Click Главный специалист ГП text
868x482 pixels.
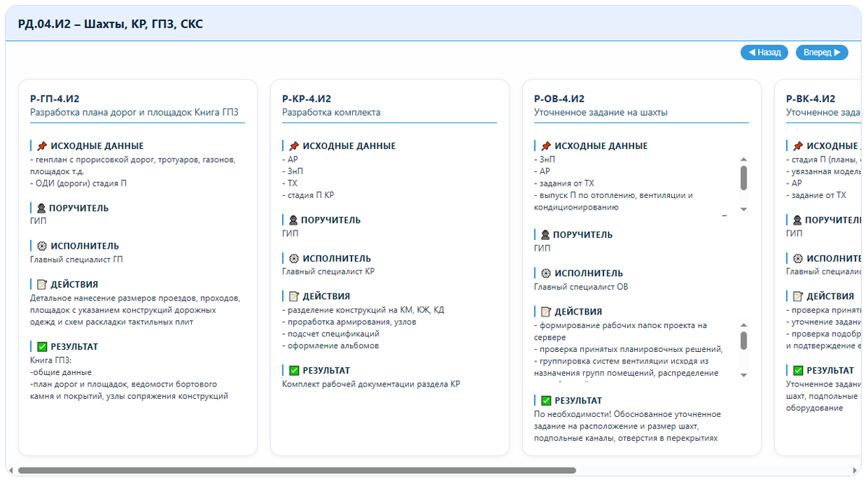click(77, 259)
